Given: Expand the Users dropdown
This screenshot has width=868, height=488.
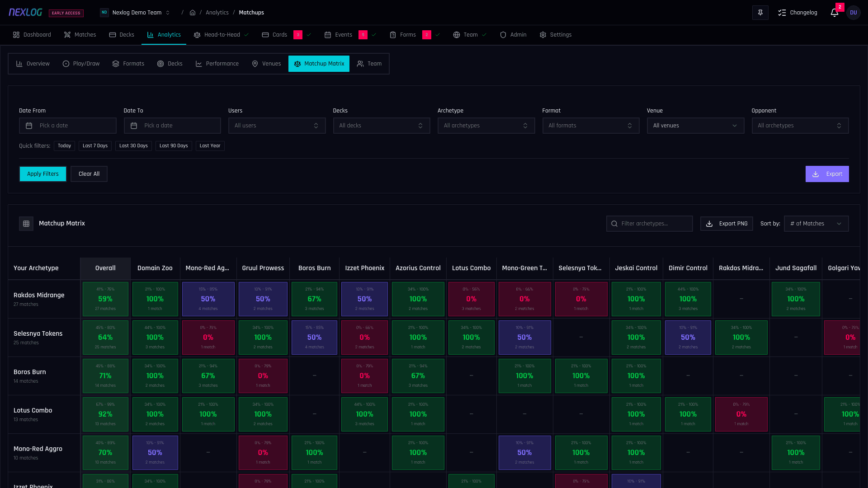Looking at the screenshot, I should tap(277, 126).
